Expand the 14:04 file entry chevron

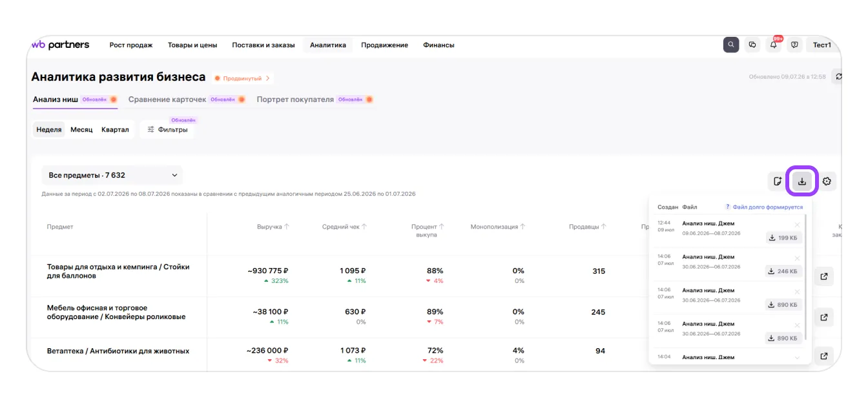[797, 358]
